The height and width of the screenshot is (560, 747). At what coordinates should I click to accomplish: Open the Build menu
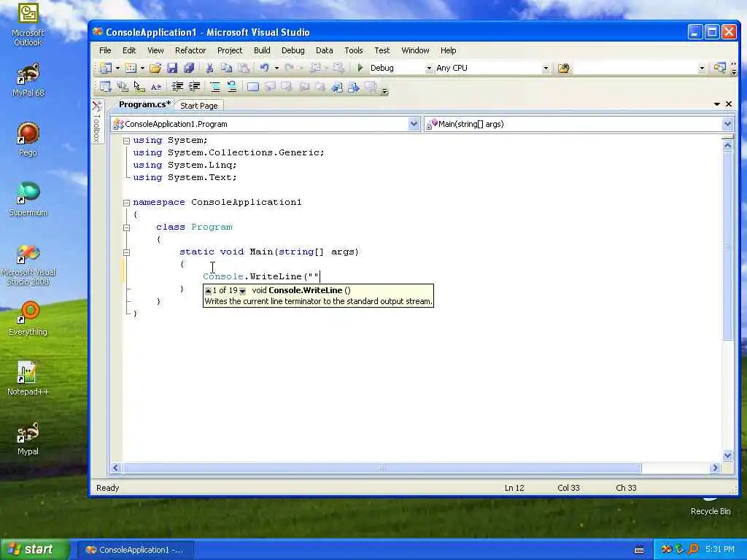click(262, 50)
